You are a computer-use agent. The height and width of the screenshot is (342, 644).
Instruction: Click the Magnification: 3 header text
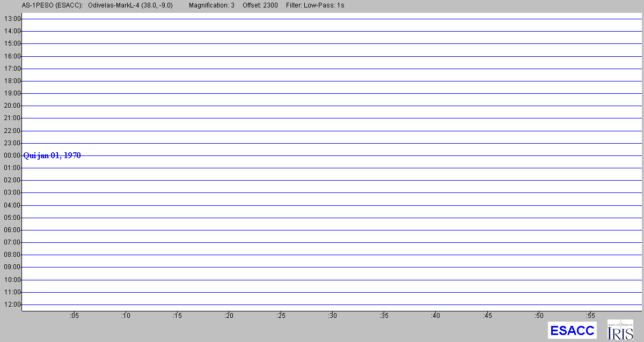pos(211,5)
